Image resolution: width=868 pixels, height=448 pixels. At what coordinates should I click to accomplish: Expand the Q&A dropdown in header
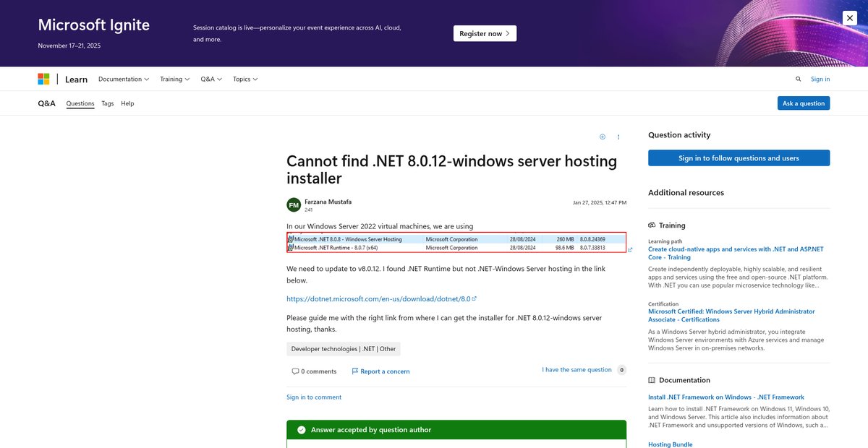(211, 79)
